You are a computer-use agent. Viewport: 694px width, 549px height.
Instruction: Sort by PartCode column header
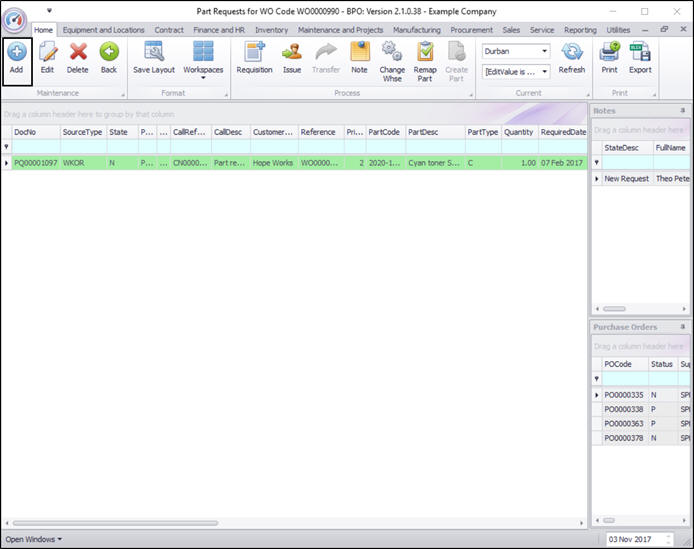pos(386,132)
